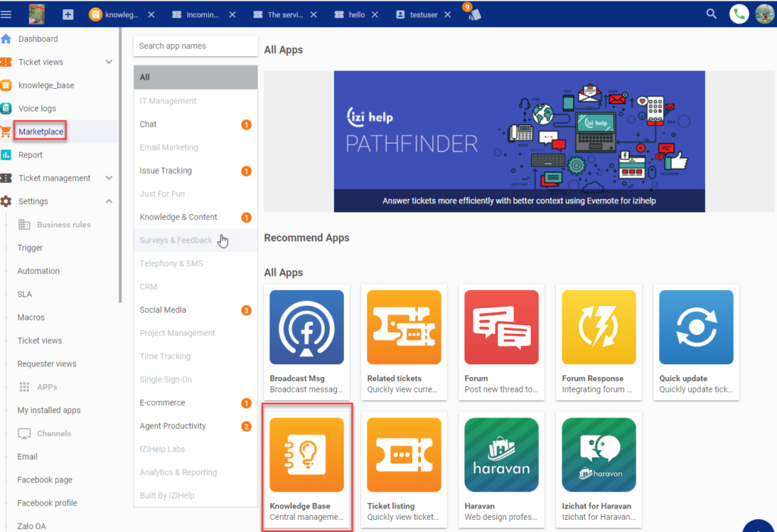Open Requester views under Settings

[x=46, y=364]
